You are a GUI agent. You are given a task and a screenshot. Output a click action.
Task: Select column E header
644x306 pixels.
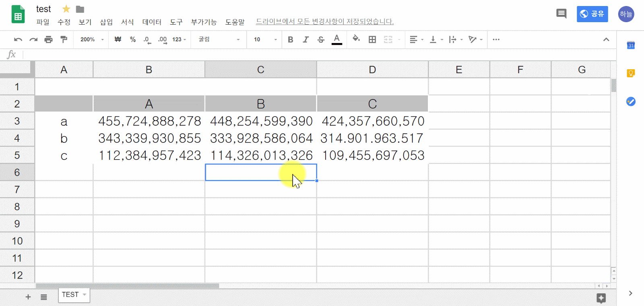pos(459,70)
